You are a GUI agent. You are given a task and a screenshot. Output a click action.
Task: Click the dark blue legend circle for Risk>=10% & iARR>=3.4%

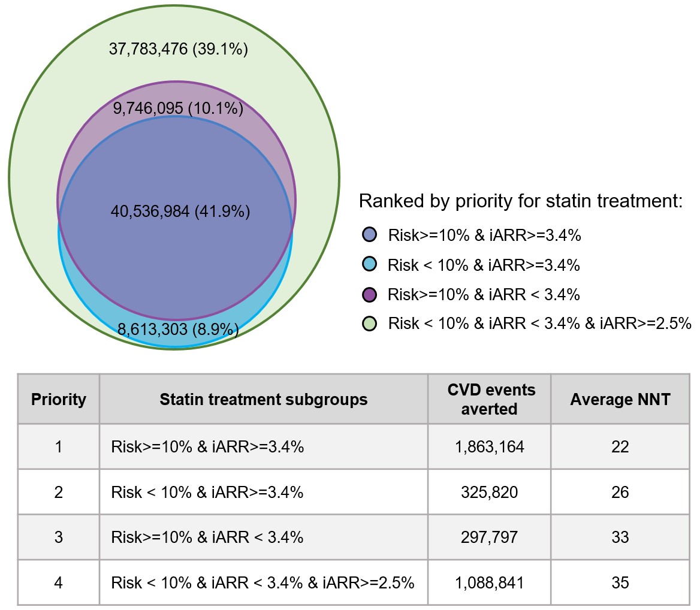click(x=369, y=235)
